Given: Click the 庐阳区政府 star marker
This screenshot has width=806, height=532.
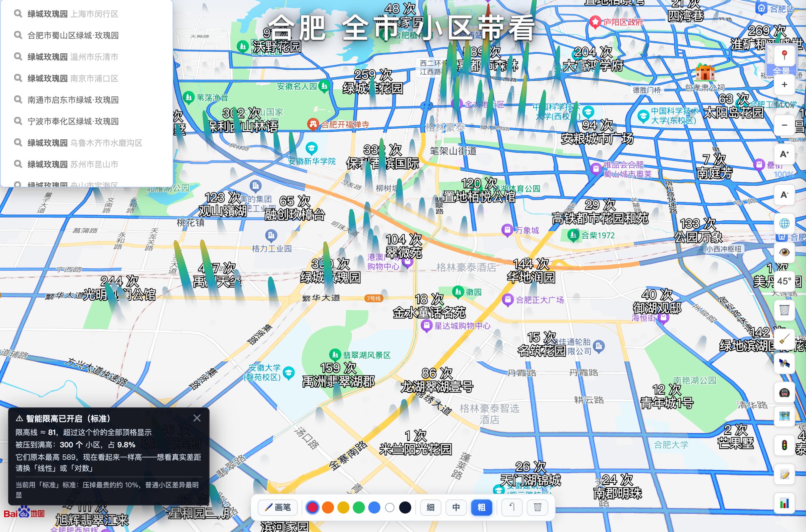Looking at the screenshot, I should pyautogui.click(x=595, y=22).
